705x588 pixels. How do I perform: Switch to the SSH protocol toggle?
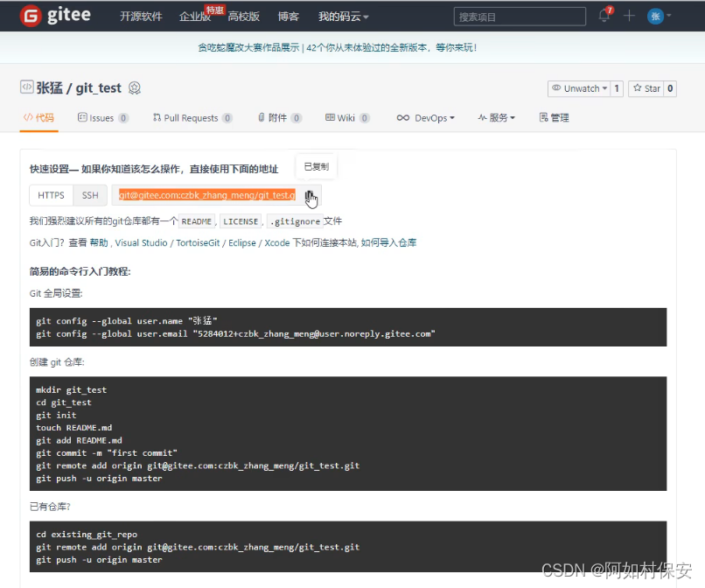coord(89,196)
